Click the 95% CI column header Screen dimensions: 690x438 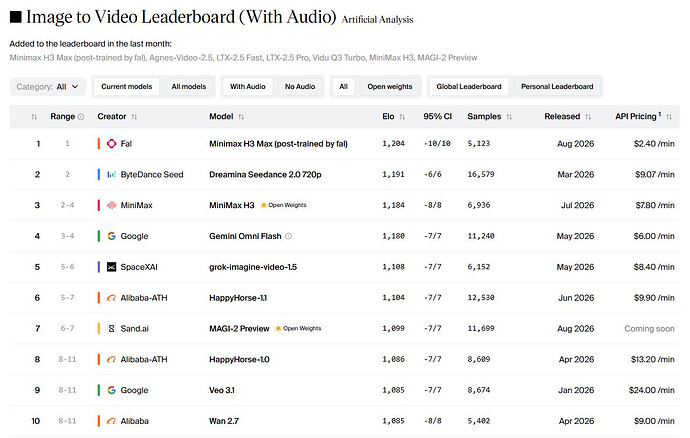tap(437, 117)
